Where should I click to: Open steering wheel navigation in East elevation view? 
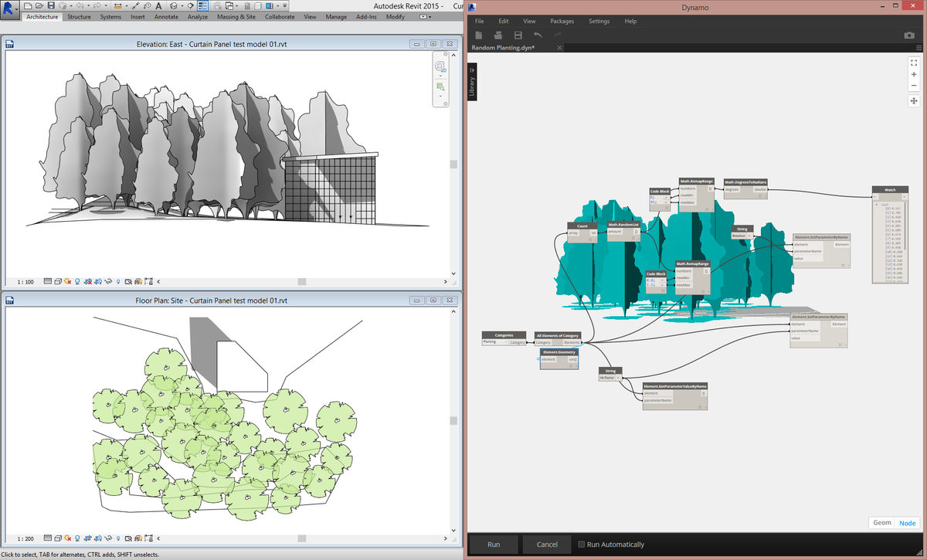(x=440, y=67)
